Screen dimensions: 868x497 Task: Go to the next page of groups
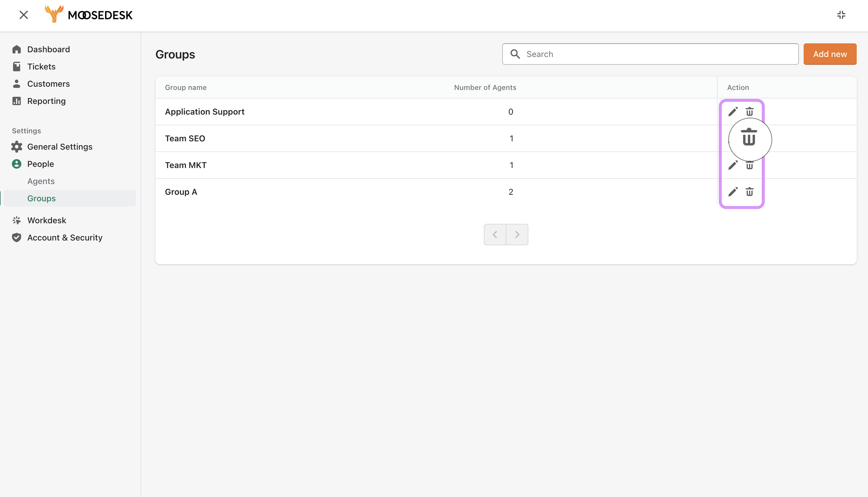point(517,235)
